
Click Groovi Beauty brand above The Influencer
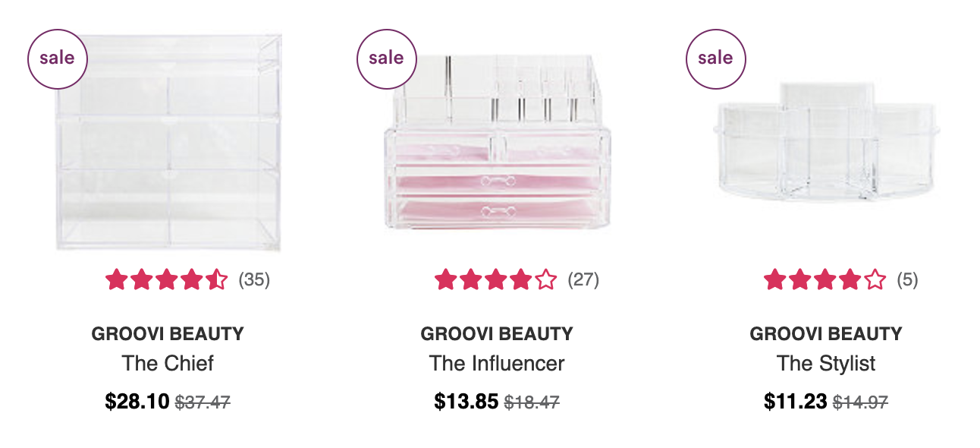(497, 334)
